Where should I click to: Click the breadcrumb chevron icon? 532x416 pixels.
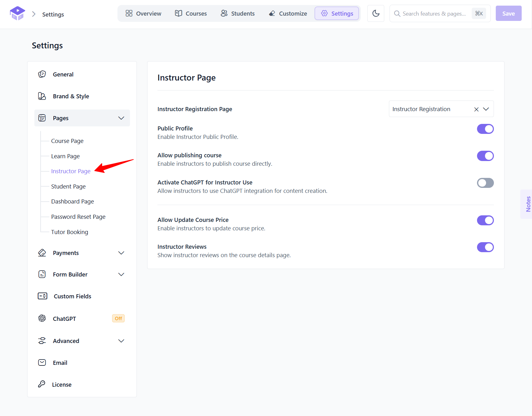click(x=34, y=14)
